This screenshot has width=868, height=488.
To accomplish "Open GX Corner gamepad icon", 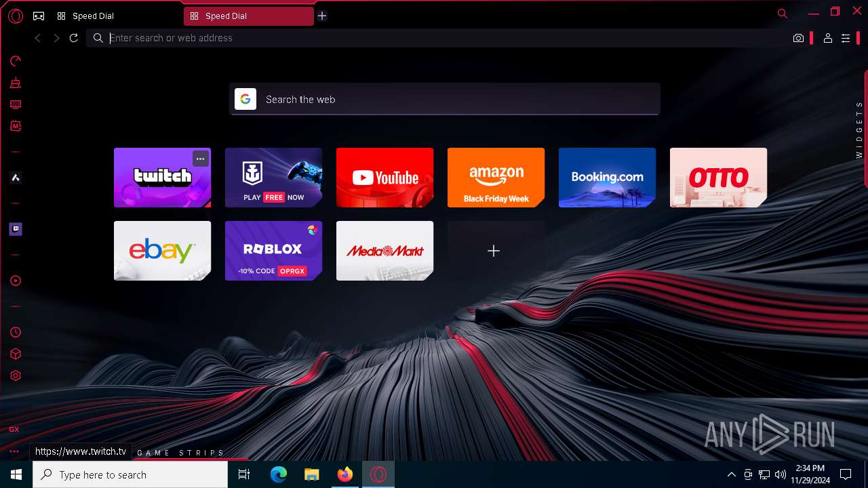I will point(39,16).
